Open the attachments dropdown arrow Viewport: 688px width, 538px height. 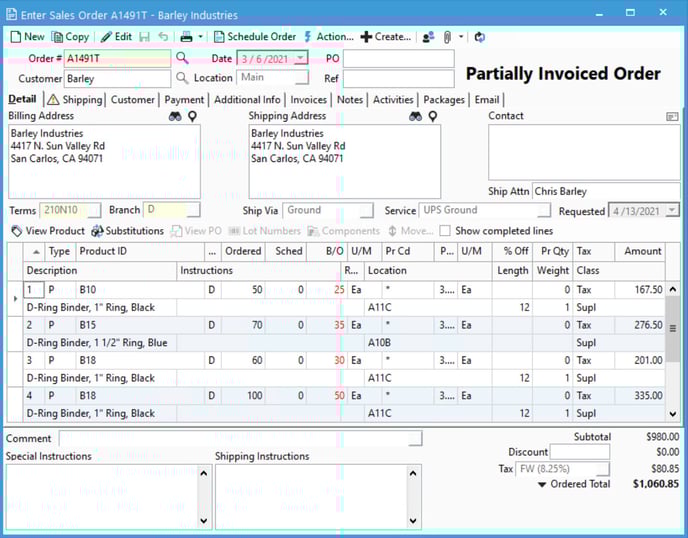[x=461, y=37]
